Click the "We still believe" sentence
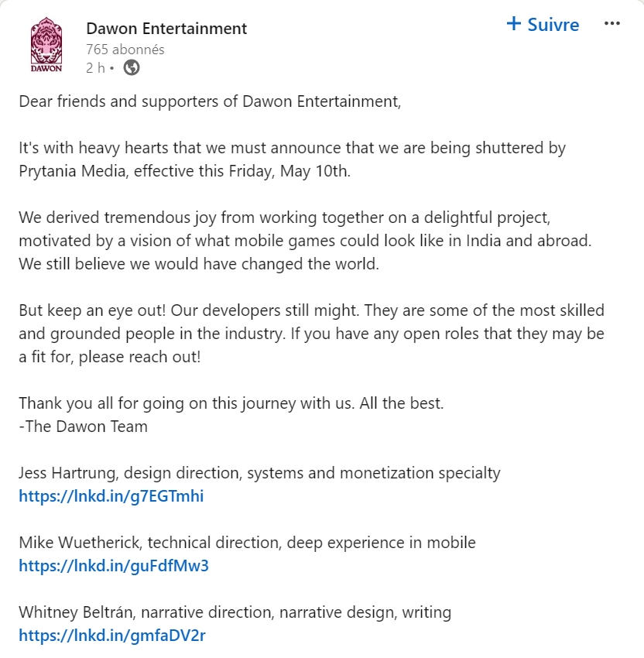644x658 pixels. [199, 263]
